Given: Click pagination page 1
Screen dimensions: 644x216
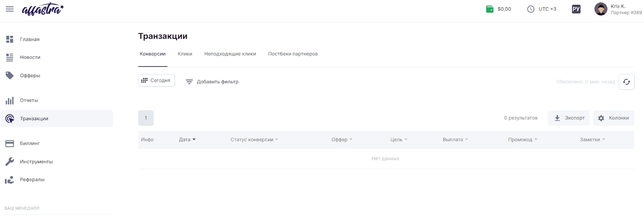Looking at the screenshot, I should 146,118.
